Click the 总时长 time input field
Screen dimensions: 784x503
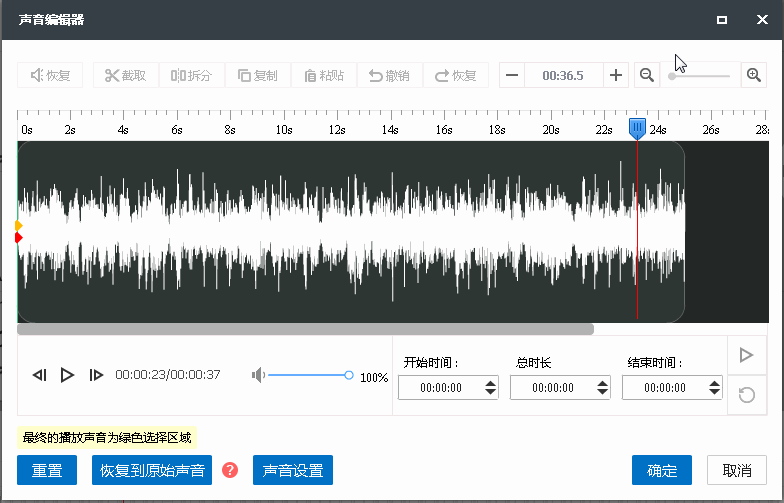pos(552,388)
